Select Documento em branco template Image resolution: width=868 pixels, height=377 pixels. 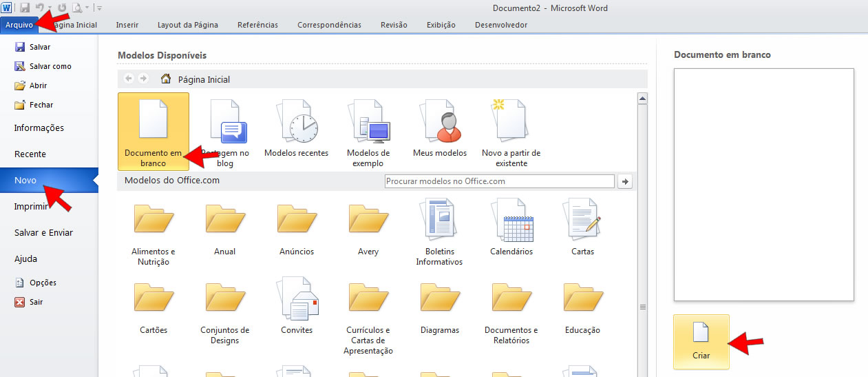coord(154,132)
